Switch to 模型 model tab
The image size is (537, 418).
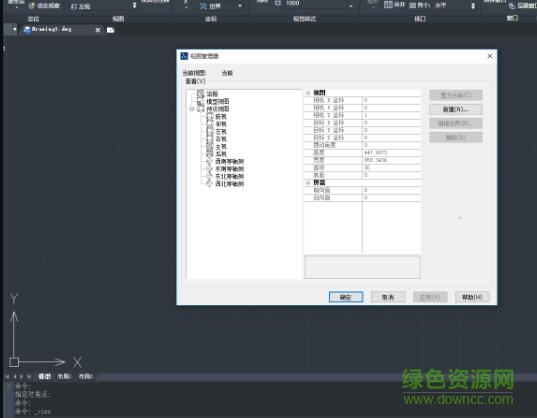45,377
